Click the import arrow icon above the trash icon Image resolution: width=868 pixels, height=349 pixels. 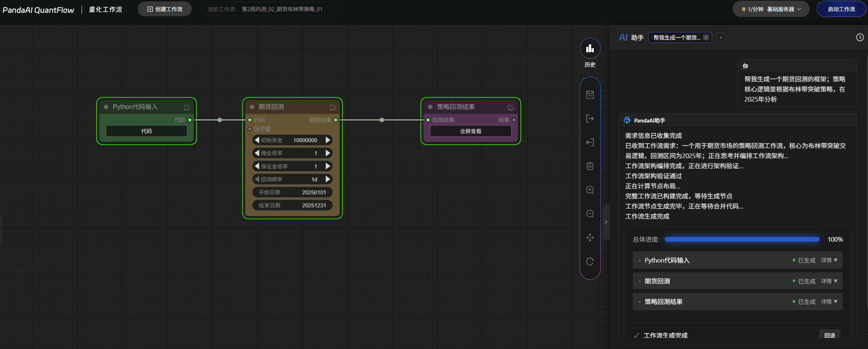pyautogui.click(x=590, y=142)
